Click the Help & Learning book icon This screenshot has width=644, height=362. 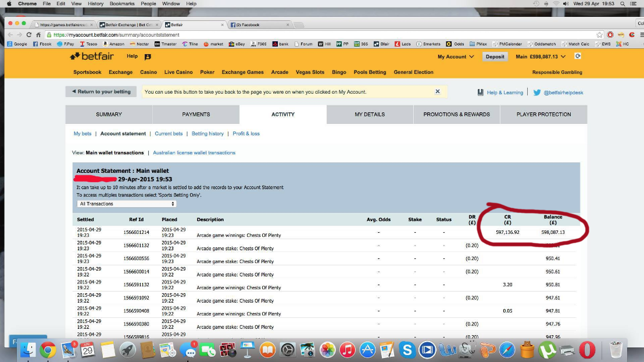pos(481,93)
